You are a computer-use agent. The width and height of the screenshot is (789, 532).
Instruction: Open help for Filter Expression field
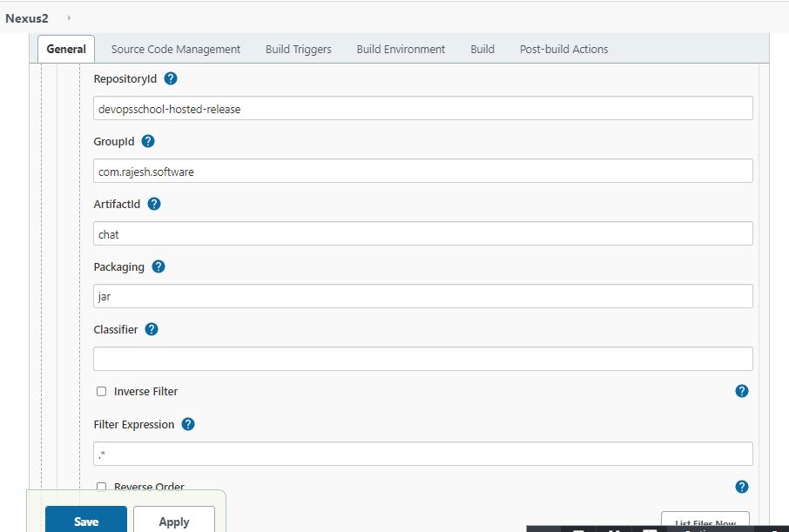[188, 424]
